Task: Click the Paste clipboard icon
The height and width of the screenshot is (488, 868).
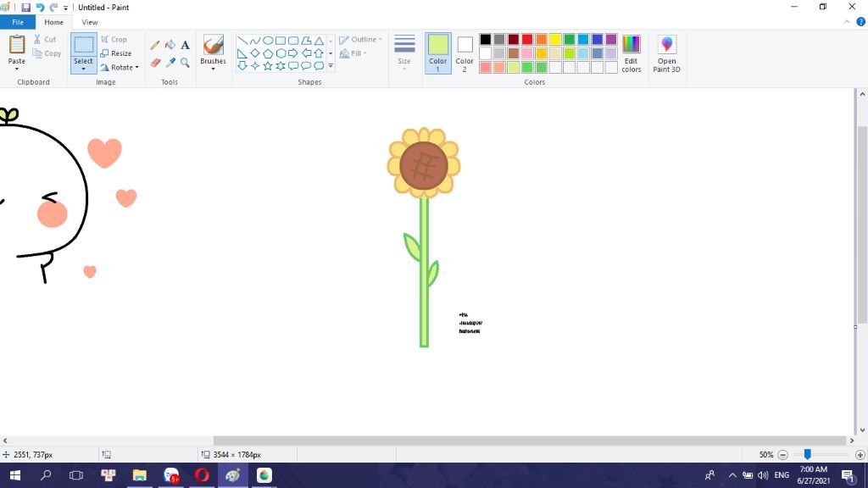Action: click(x=17, y=44)
